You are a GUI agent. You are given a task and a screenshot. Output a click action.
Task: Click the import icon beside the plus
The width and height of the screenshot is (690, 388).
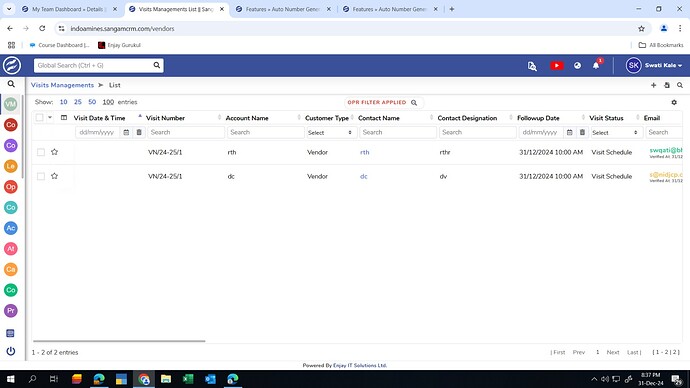[667, 85]
